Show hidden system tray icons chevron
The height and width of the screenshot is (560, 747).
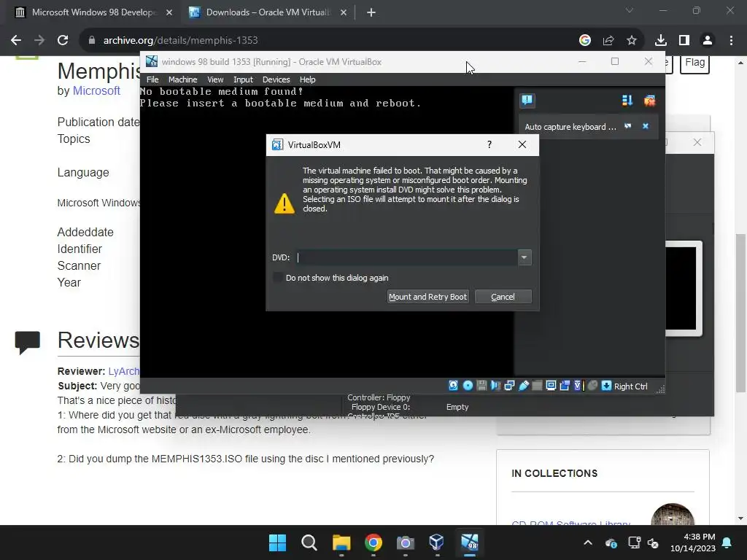pyautogui.click(x=588, y=542)
